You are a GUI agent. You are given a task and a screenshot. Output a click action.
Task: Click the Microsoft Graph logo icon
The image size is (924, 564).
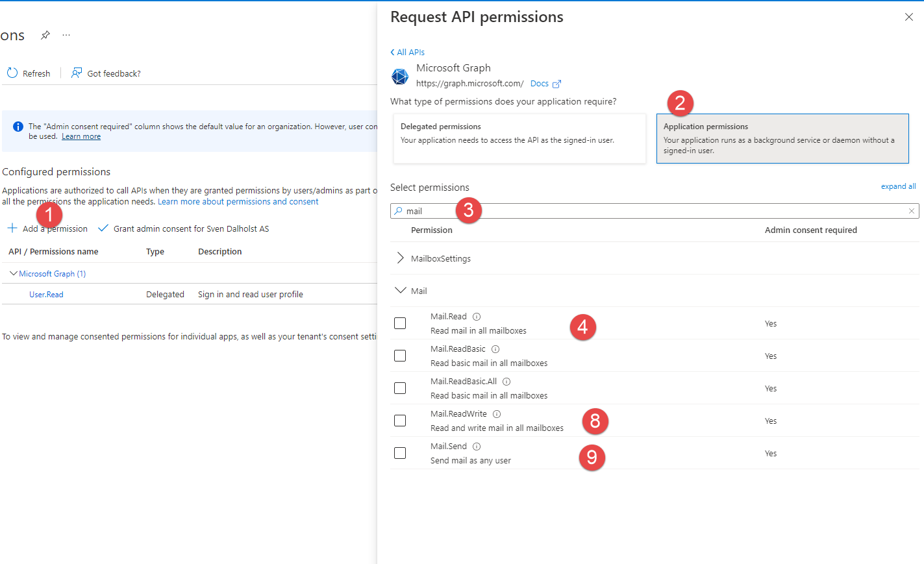pos(400,77)
